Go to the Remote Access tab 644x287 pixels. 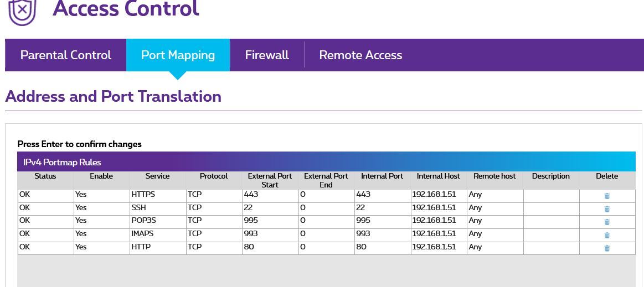point(360,55)
